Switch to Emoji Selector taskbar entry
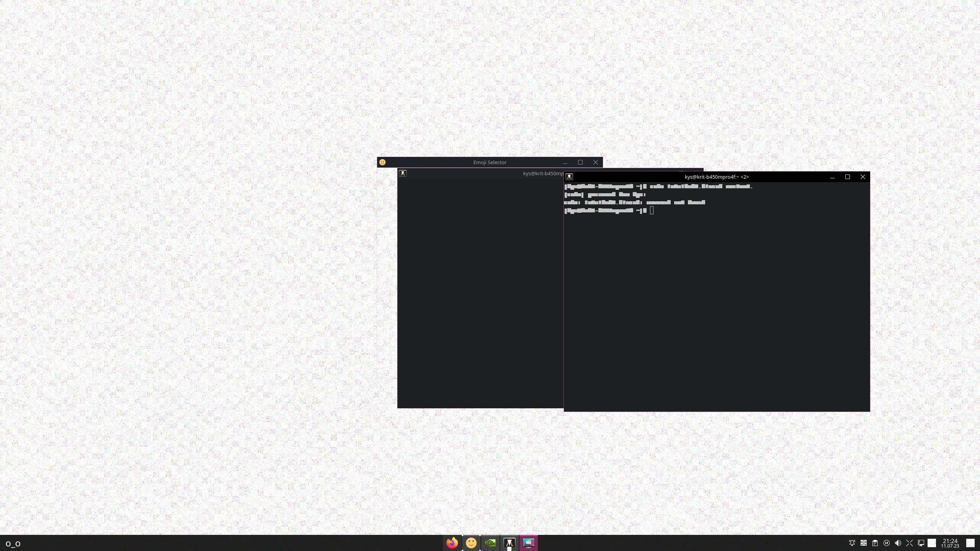The image size is (980, 551). (471, 543)
